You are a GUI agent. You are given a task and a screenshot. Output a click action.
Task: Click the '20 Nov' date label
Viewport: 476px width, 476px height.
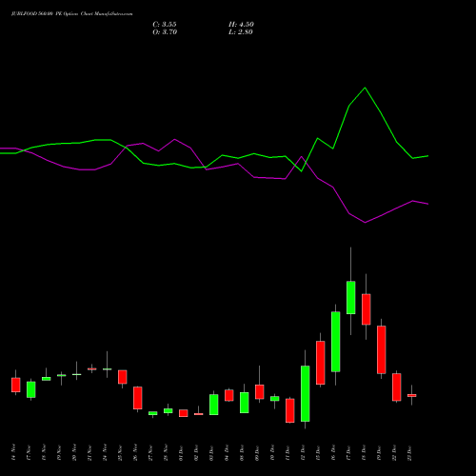tap(74, 452)
